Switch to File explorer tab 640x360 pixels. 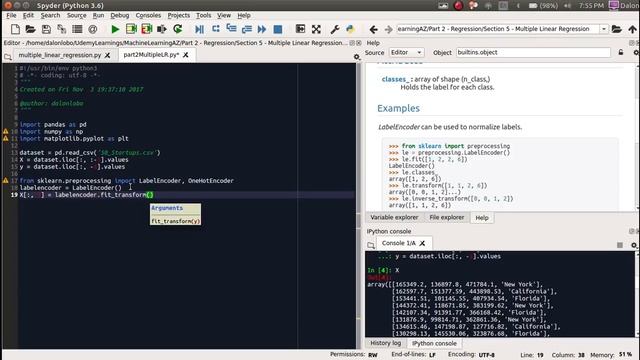coord(447,218)
